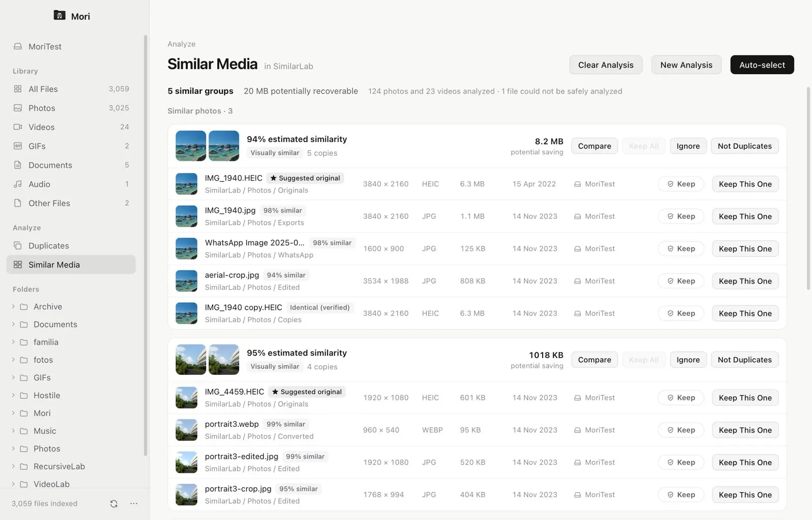Expand the GIFs folder chevron

[x=13, y=378]
